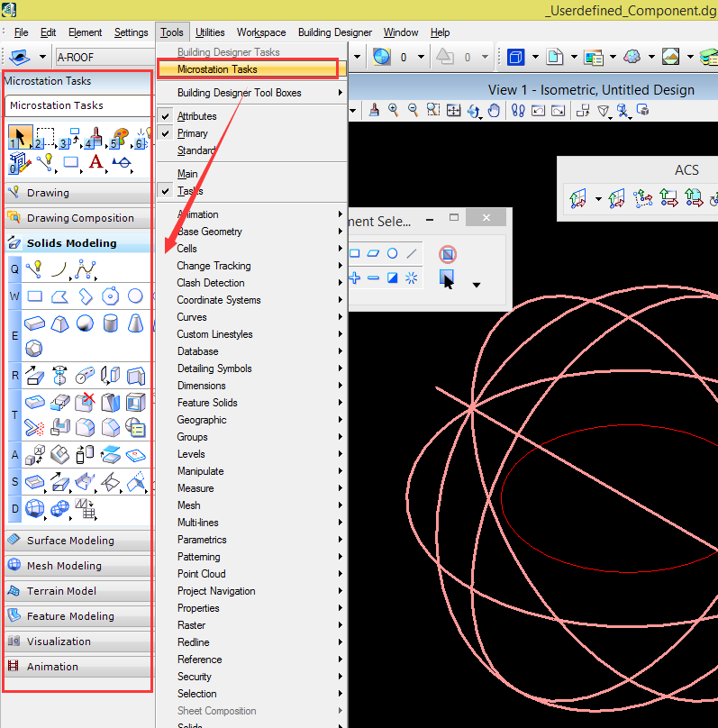
Task: Open the Feature Solids submenu
Action: (x=252, y=403)
